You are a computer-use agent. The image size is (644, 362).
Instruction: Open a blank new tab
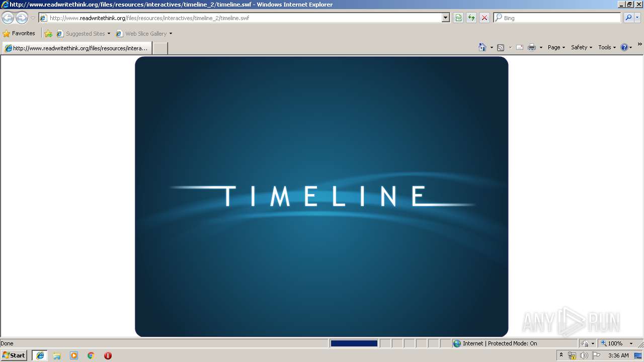point(160,48)
